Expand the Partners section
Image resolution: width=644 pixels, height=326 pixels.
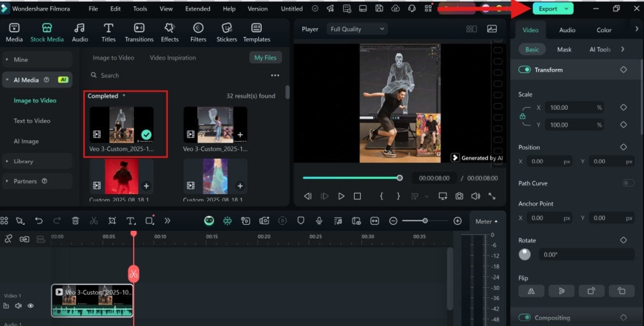coord(37,181)
